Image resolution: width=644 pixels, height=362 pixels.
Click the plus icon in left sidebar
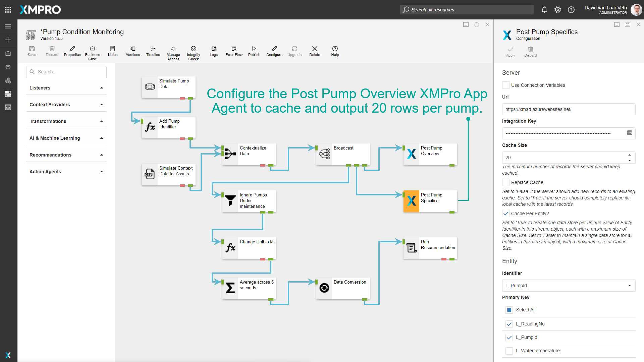click(8, 40)
